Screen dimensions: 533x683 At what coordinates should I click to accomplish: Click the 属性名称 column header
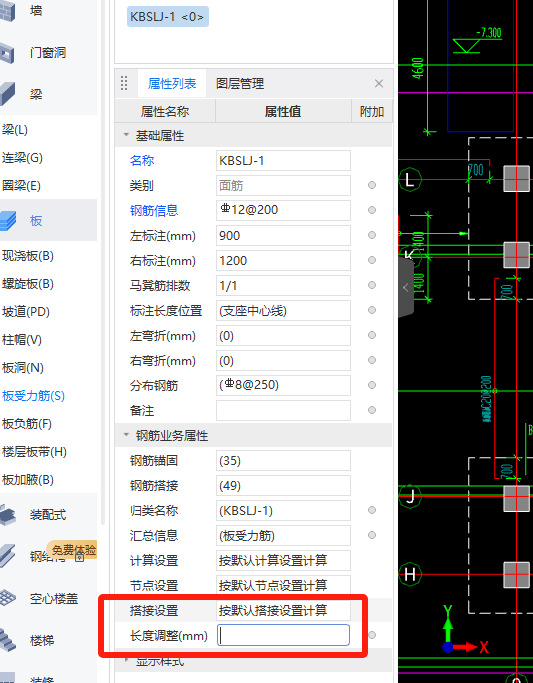pyautogui.click(x=165, y=112)
